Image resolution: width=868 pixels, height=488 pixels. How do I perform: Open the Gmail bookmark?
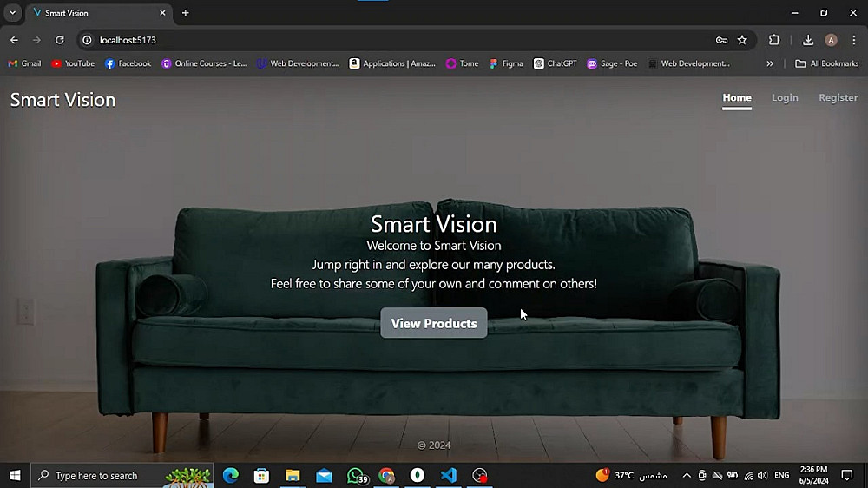click(25, 63)
